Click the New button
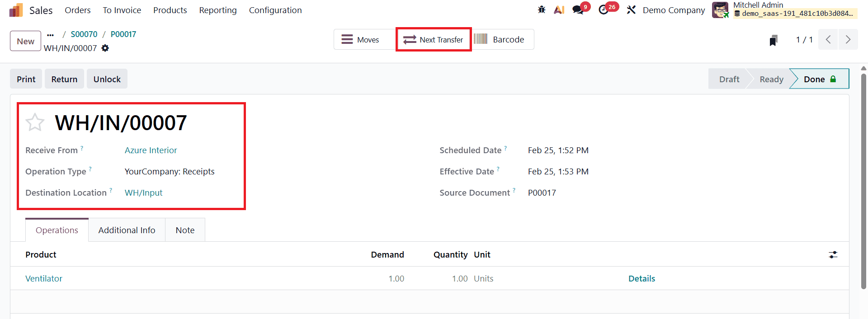Image resolution: width=868 pixels, height=319 pixels. coord(26,41)
